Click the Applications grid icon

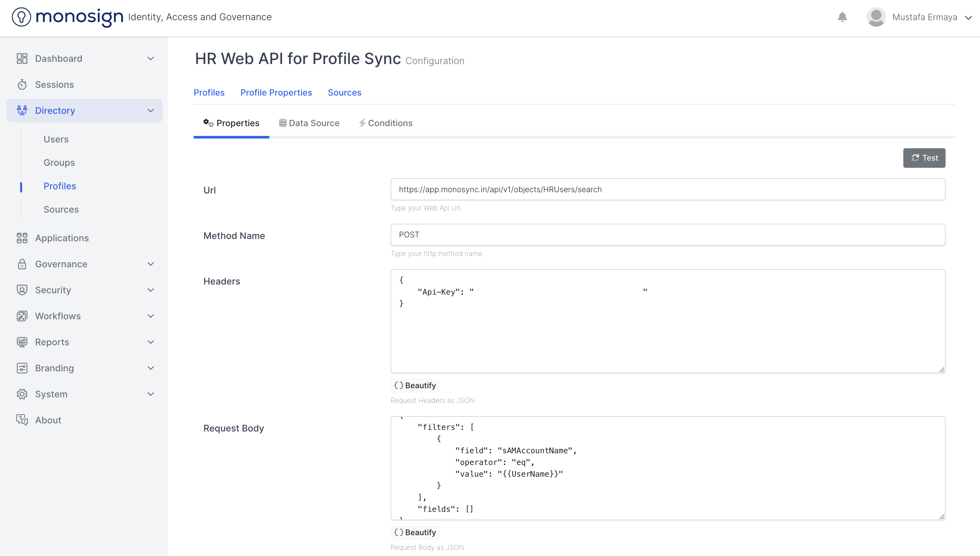(x=22, y=238)
